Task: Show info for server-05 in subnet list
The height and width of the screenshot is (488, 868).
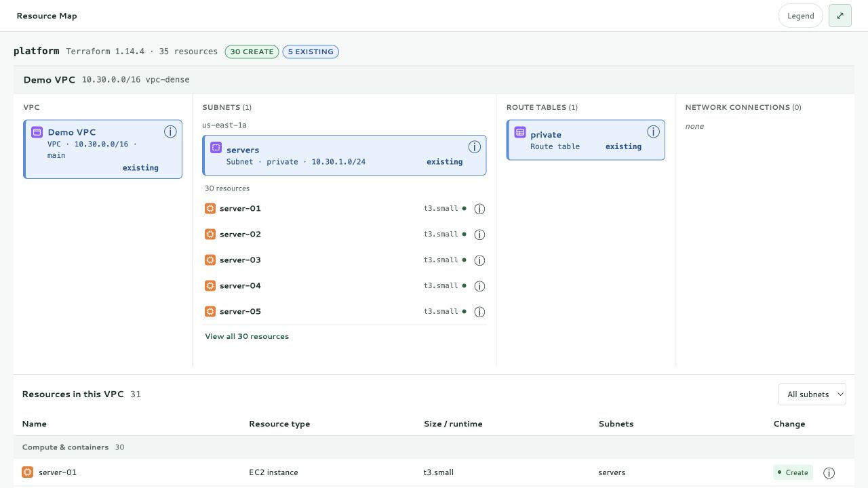Action: click(479, 312)
